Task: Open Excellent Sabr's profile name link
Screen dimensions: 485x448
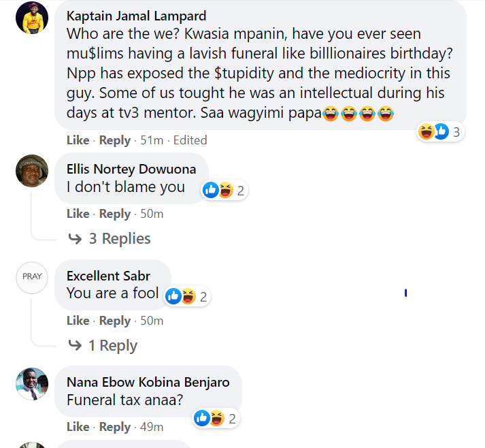Action: [109, 276]
